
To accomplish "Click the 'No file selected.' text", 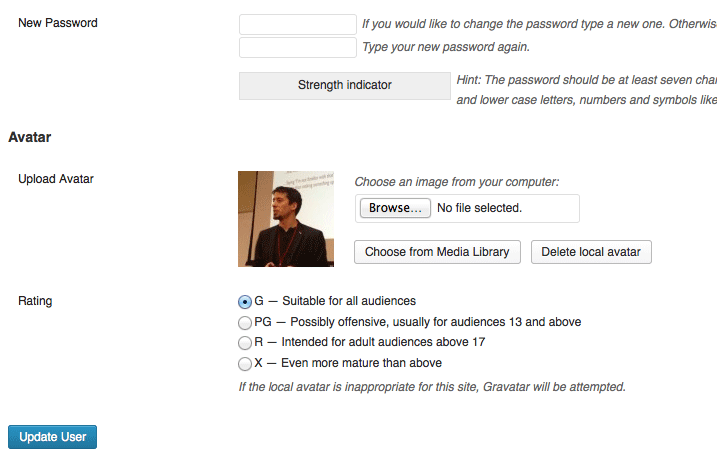I will point(479,208).
